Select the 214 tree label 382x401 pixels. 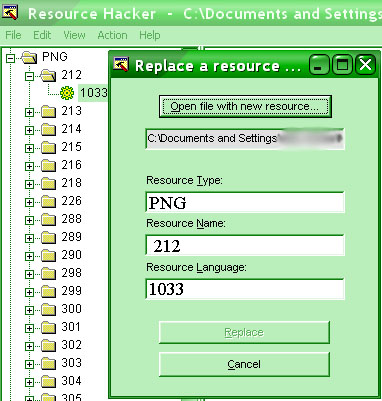(x=72, y=129)
